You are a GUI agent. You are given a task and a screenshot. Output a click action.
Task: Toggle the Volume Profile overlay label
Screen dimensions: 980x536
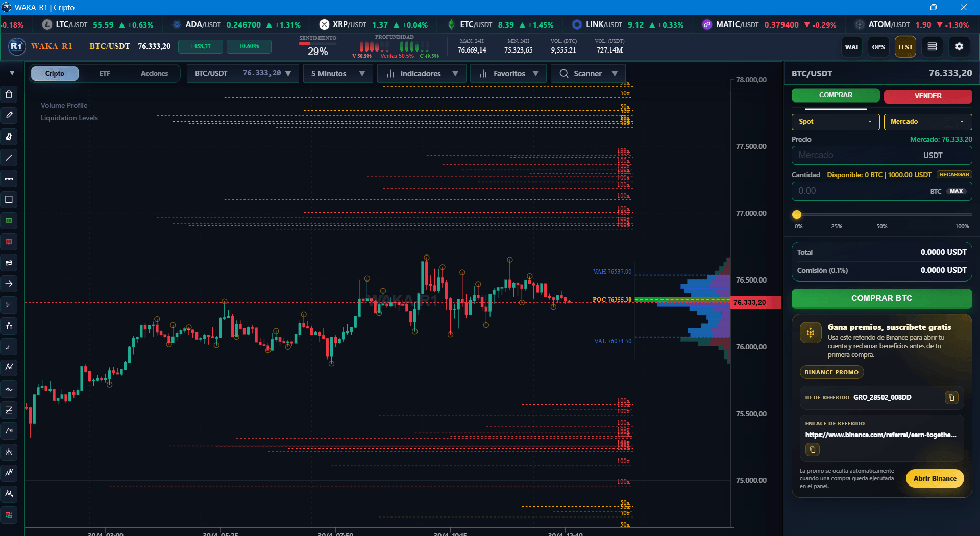coord(64,105)
